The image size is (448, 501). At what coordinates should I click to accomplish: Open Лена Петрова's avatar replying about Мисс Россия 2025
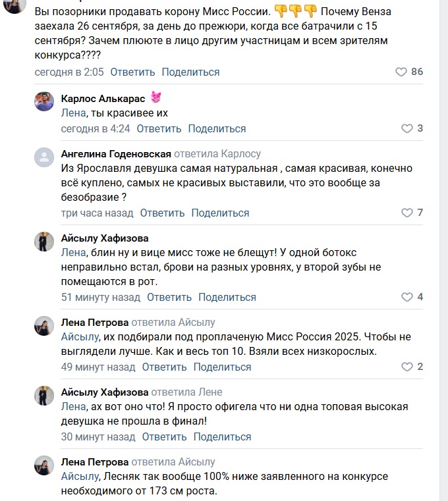click(x=44, y=326)
